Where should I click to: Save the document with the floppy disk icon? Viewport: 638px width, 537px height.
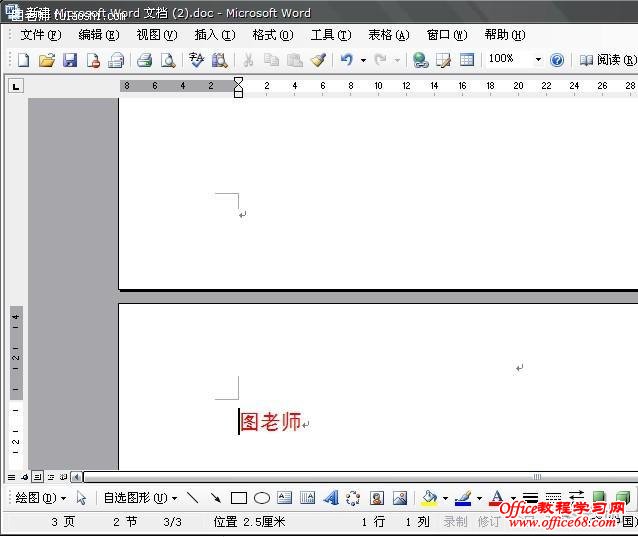[x=70, y=60]
